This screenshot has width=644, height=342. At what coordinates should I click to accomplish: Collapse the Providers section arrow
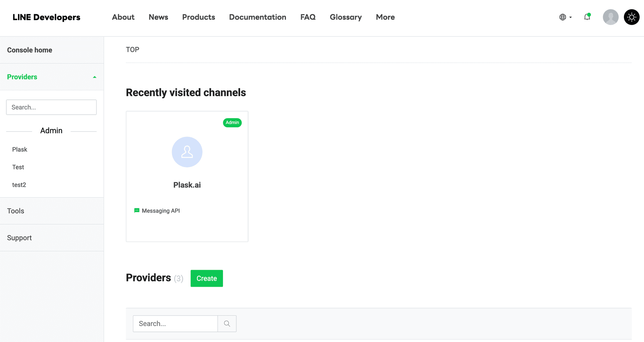[95, 77]
